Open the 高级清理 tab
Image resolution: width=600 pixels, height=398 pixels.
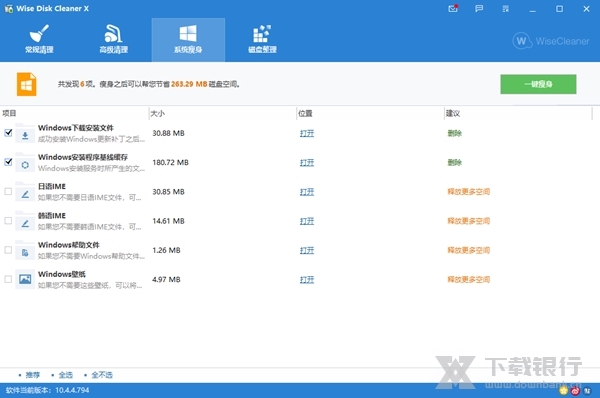[x=114, y=39]
